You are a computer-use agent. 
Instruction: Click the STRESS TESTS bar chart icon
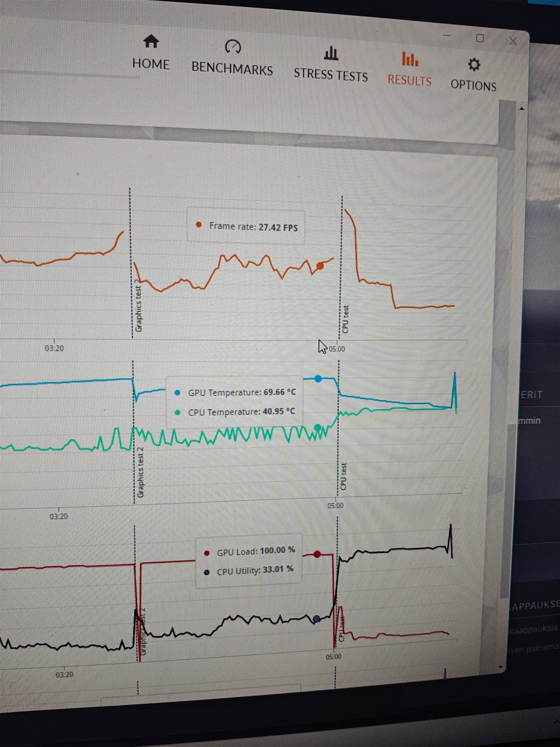tap(331, 54)
